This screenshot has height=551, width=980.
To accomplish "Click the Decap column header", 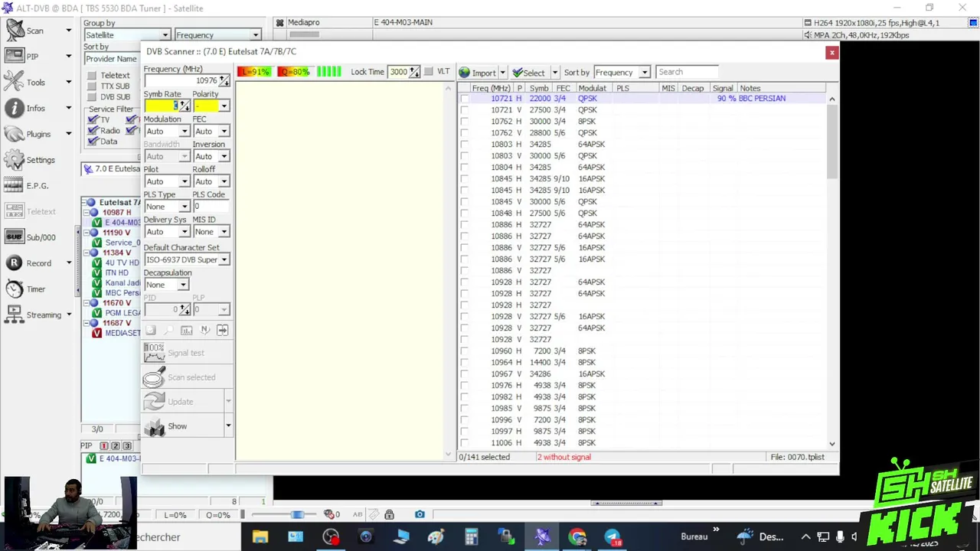I will click(692, 89).
